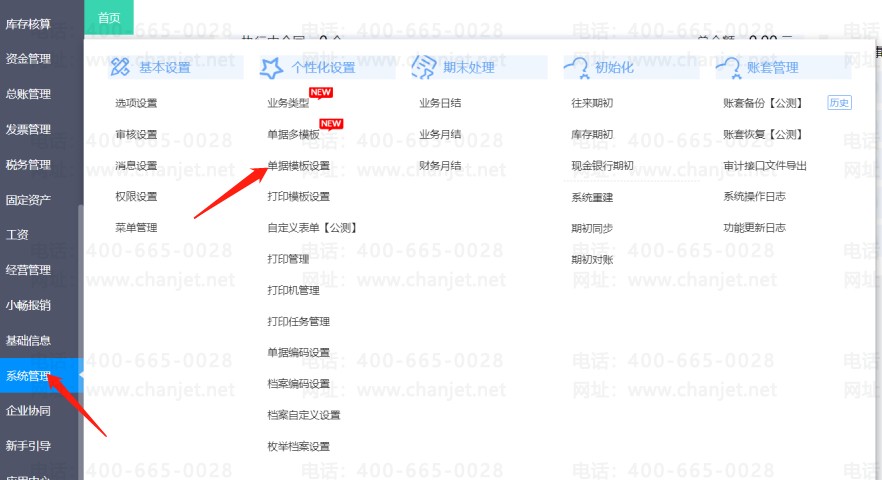Click the 基本设置 section heading

click(165, 68)
